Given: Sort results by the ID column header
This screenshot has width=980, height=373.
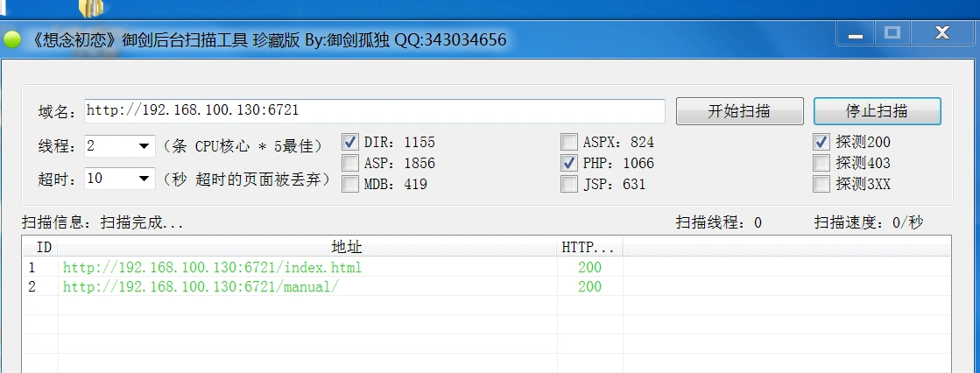Looking at the screenshot, I should pyautogui.click(x=40, y=247).
